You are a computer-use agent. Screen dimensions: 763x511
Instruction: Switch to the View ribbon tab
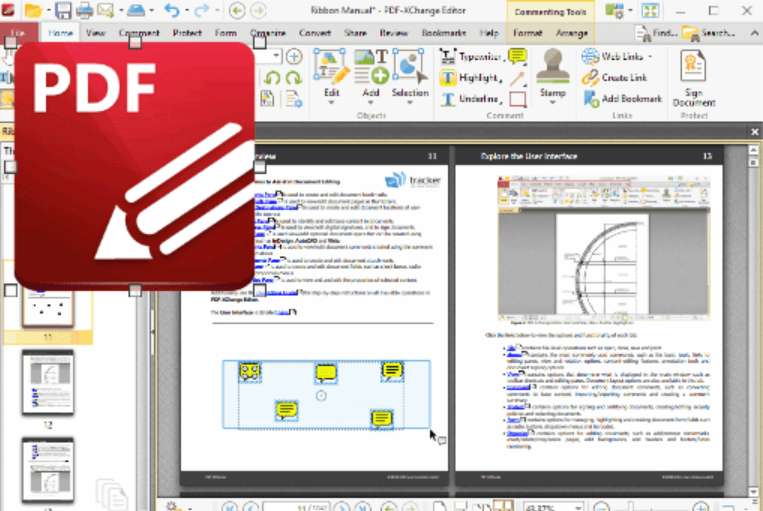point(96,33)
